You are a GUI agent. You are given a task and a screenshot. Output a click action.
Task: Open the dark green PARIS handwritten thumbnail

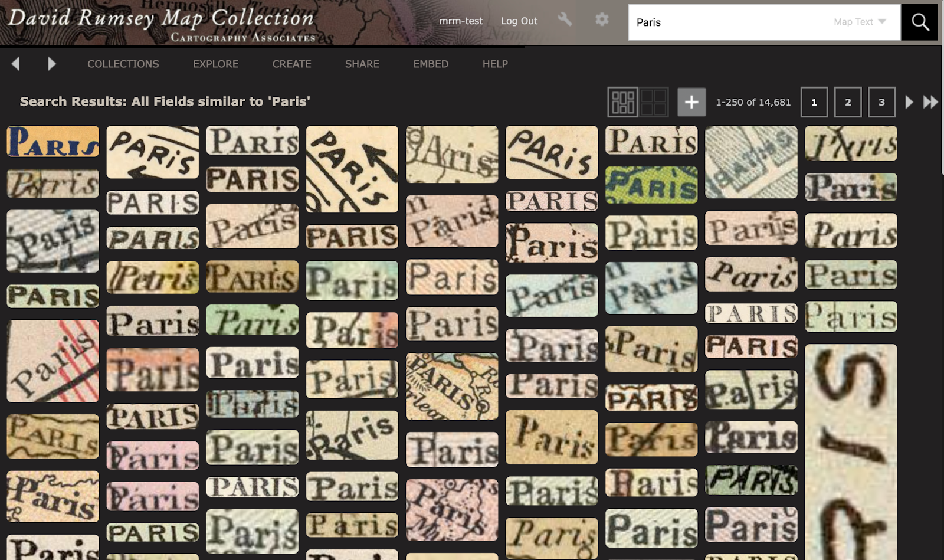pos(751,480)
